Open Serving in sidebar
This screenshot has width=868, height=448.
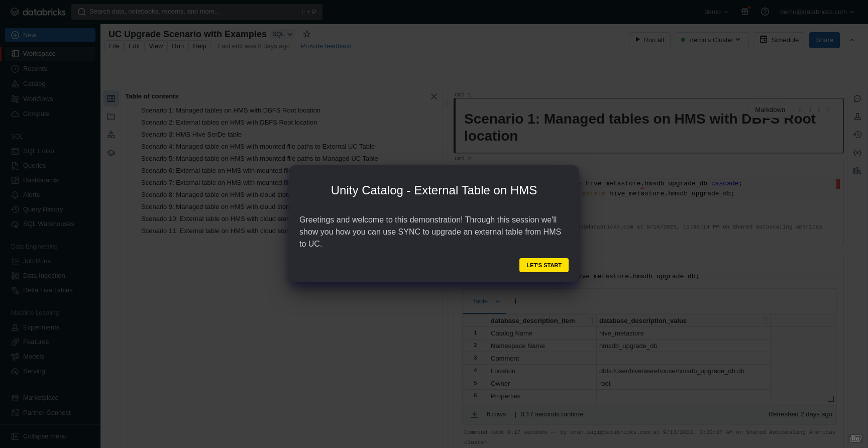tap(50, 371)
